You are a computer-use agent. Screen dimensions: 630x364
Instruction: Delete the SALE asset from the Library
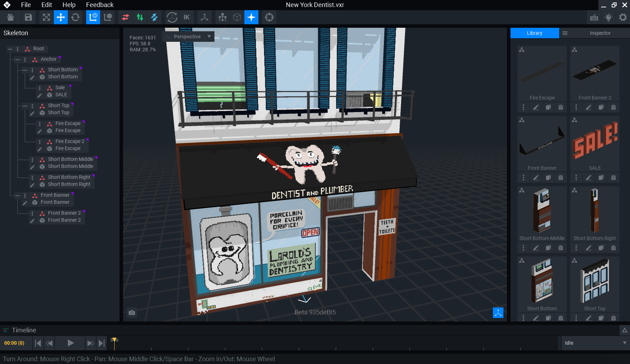click(x=614, y=177)
